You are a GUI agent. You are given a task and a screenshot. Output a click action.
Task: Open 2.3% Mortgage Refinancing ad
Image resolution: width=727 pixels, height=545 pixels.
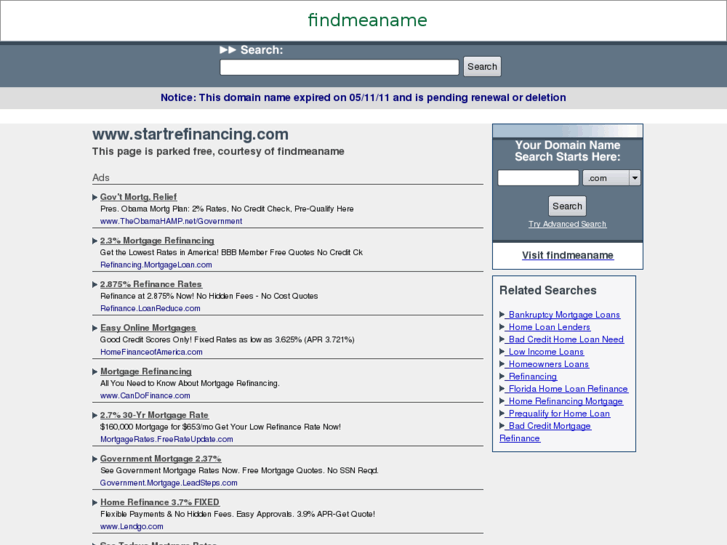[157, 240]
